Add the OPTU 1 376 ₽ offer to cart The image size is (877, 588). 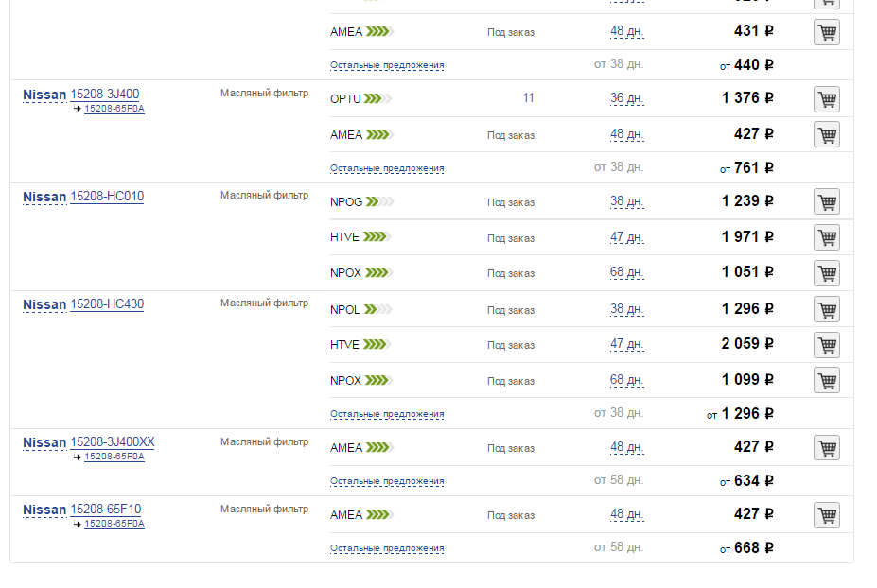point(827,99)
